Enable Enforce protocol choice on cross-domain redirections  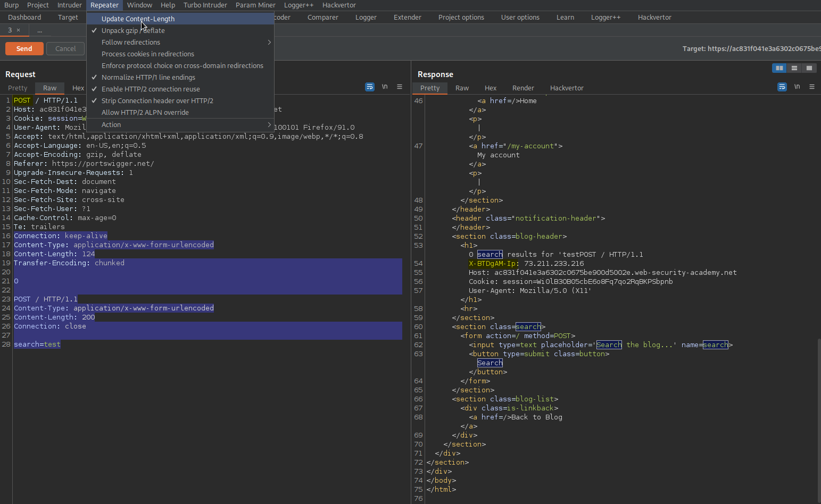click(x=180, y=65)
